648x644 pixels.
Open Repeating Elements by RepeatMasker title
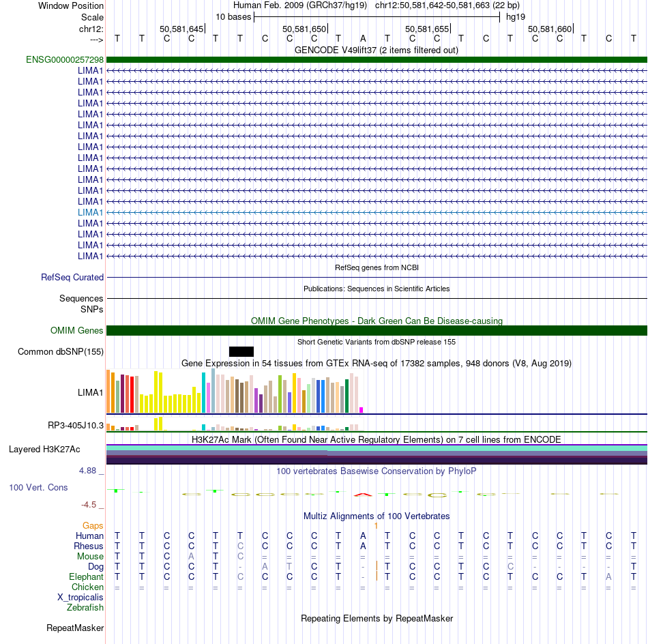tap(377, 618)
